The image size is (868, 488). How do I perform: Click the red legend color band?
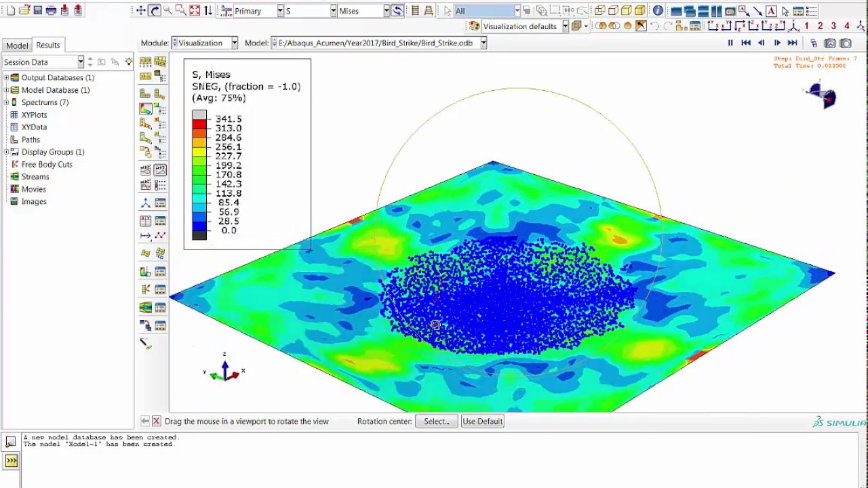pyautogui.click(x=199, y=124)
